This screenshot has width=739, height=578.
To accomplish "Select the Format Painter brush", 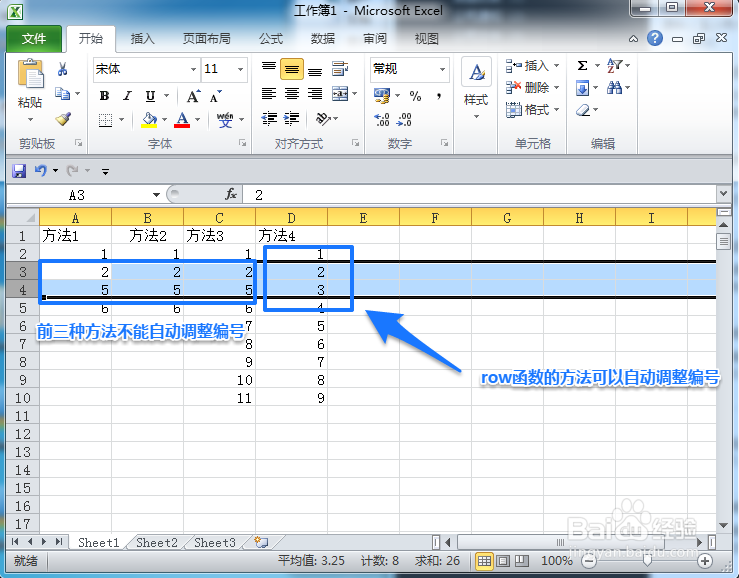I will (63, 119).
